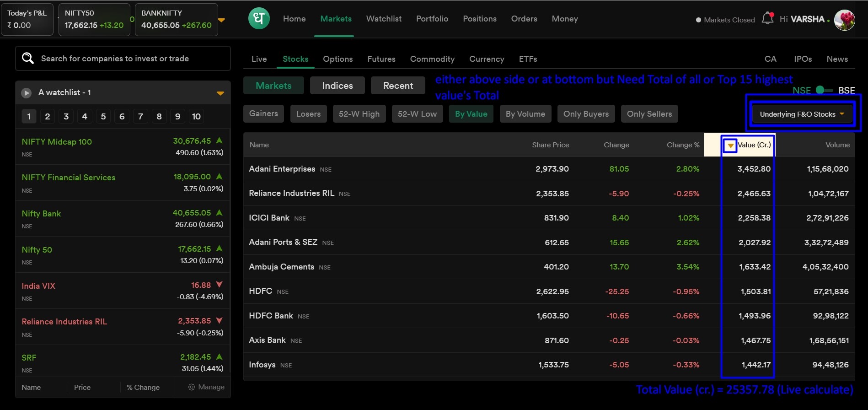Image resolution: width=868 pixels, height=410 pixels.
Task: Click the user profile avatar
Action: click(844, 20)
